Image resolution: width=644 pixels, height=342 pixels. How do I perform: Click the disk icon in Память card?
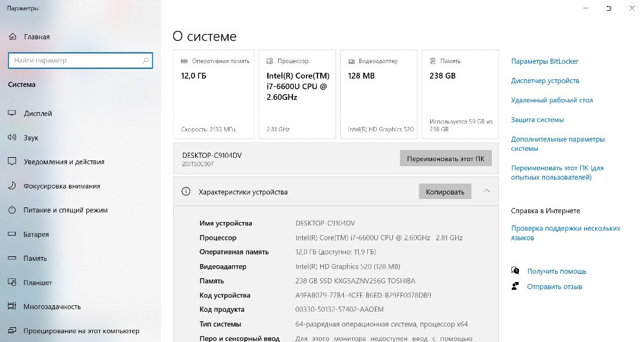click(433, 61)
